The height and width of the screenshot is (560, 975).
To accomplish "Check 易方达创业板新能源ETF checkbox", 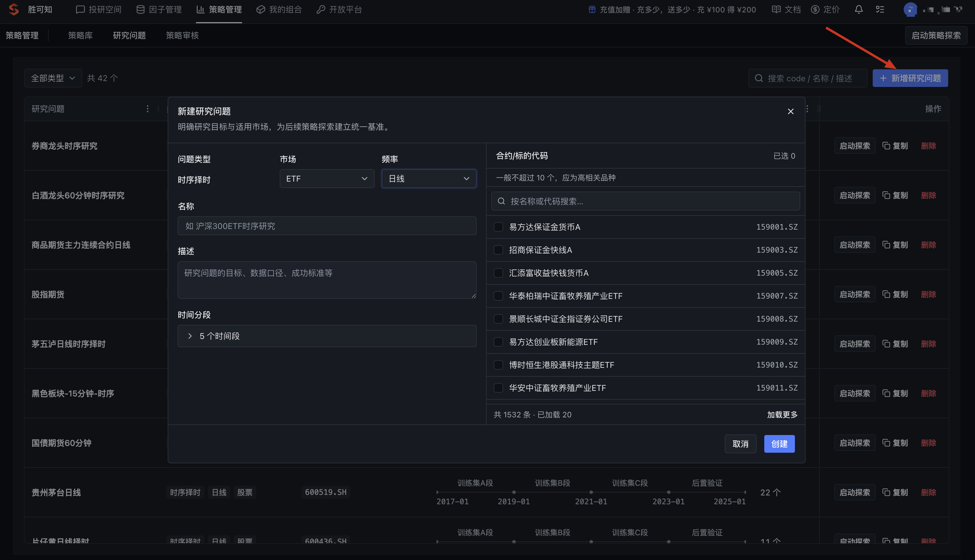I will [x=498, y=342].
